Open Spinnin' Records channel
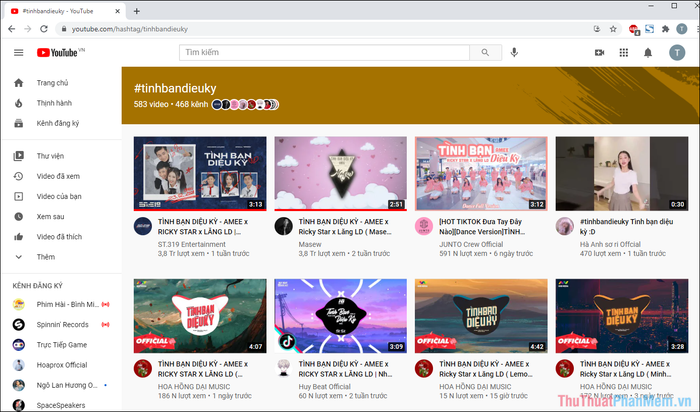 pos(61,325)
